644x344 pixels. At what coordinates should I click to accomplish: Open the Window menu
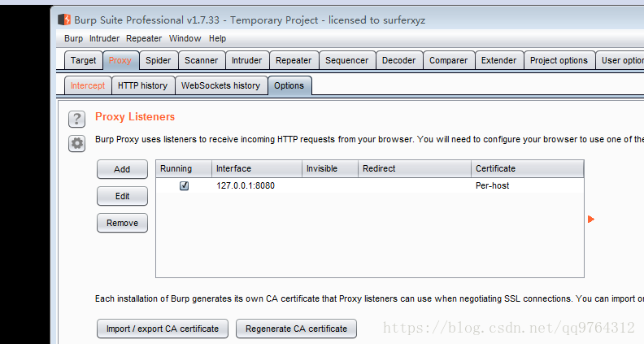point(185,39)
